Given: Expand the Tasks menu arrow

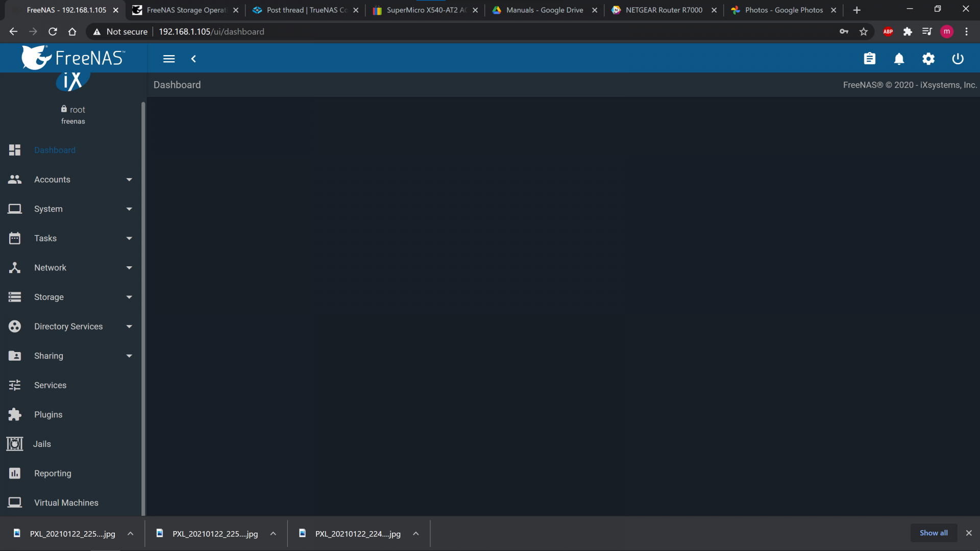Looking at the screenshot, I should tap(129, 238).
